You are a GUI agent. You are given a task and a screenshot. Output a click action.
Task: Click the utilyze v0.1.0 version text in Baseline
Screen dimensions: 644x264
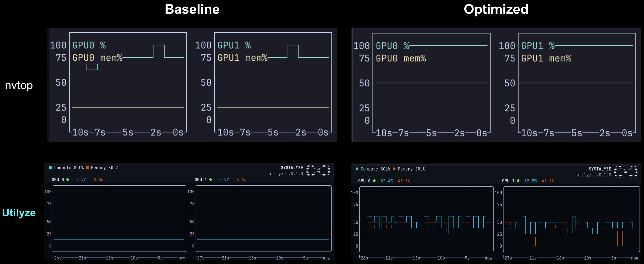point(286,174)
